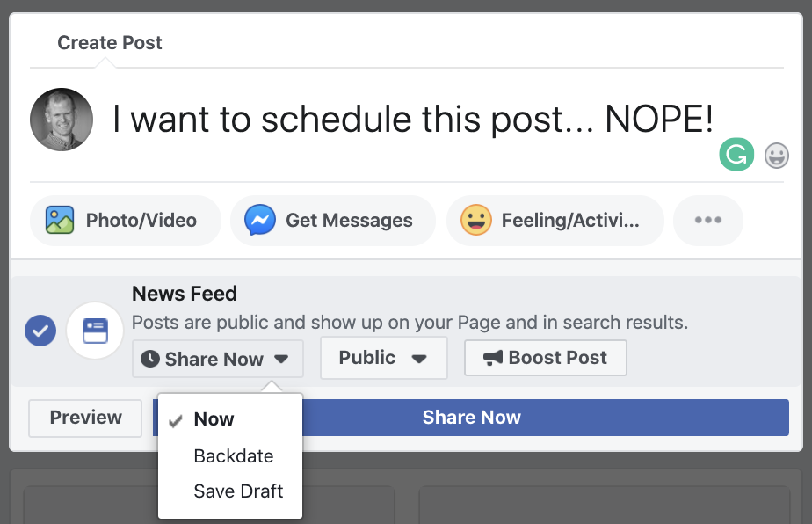812x524 pixels.
Task: Click the Boost Post button
Action: pyautogui.click(x=546, y=358)
